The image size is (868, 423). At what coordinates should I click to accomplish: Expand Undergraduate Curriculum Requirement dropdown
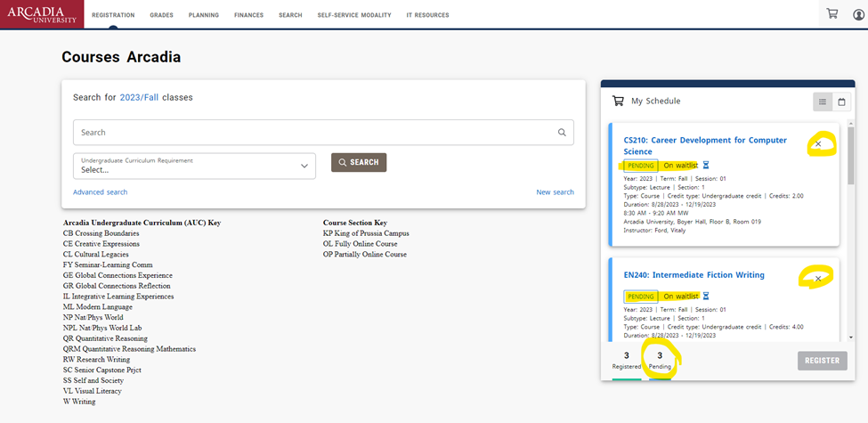point(194,167)
